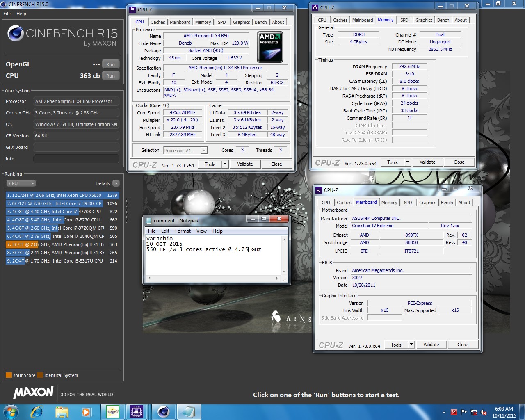Open Cinebench Help menu

click(21, 14)
